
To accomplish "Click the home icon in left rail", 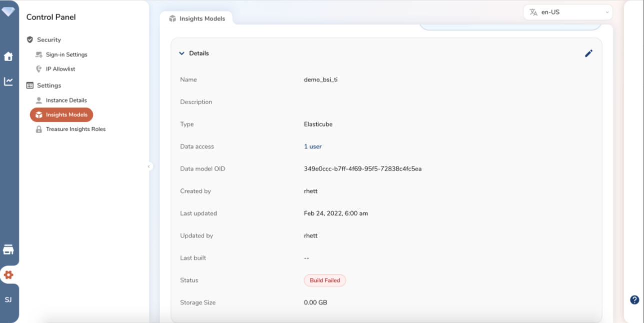I will [9, 57].
